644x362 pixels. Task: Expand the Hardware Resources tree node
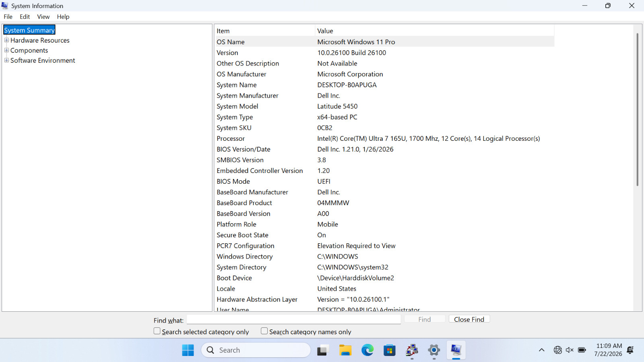[6, 40]
